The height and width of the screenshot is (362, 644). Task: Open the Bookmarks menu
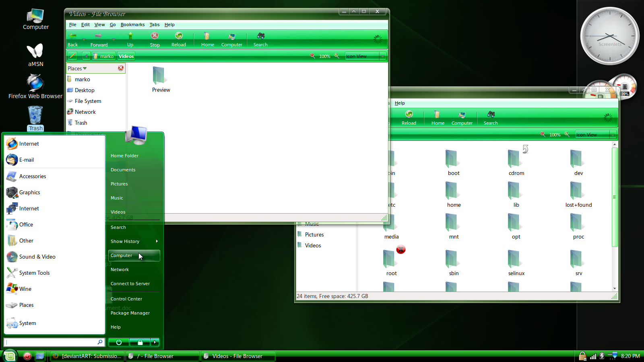(132, 25)
